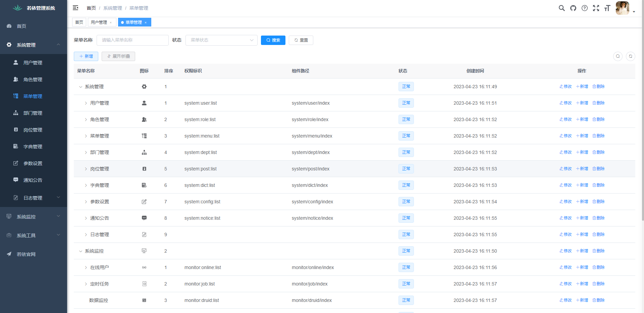Click 修改 in the 定时任务 row

tap(566, 284)
